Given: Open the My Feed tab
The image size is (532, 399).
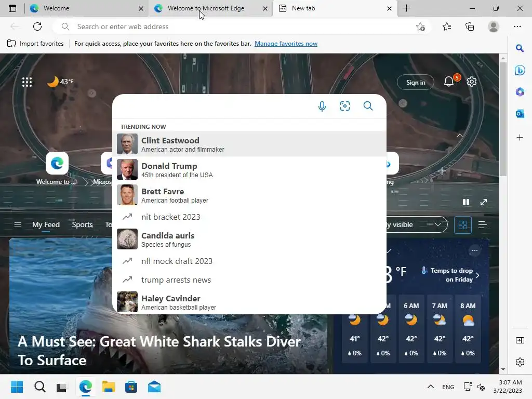Looking at the screenshot, I should click(46, 224).
